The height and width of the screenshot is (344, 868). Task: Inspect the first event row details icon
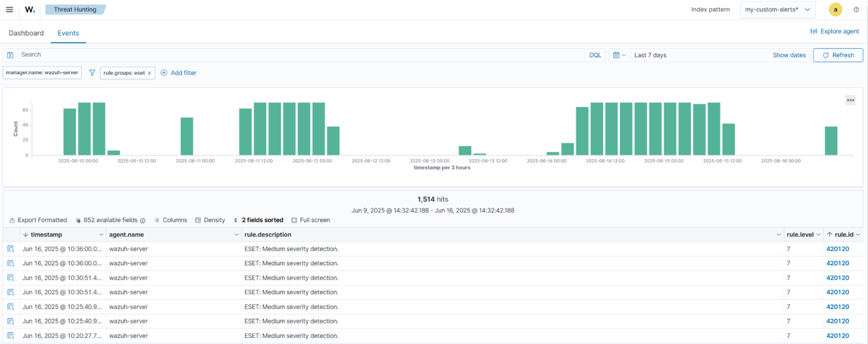11,249
